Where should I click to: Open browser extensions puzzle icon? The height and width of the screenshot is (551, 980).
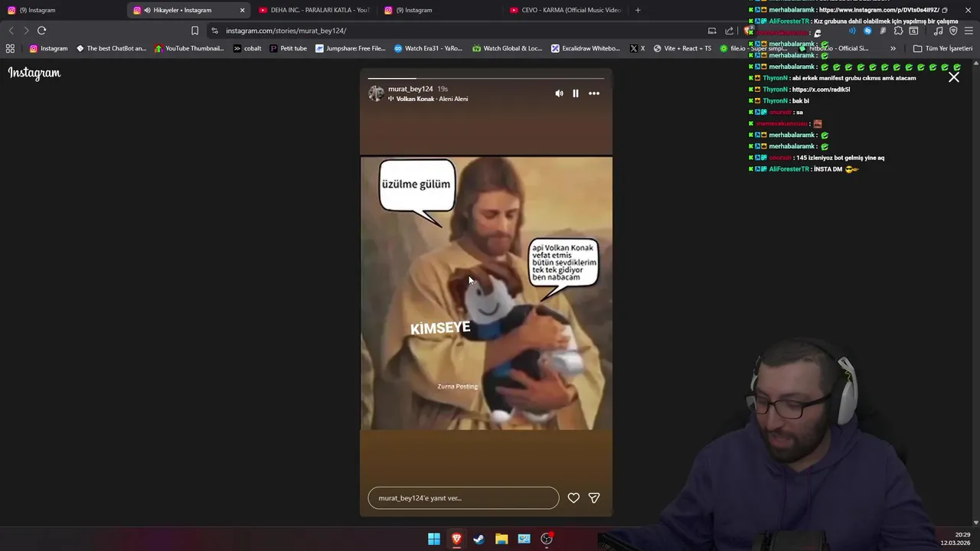coord(898,31)
